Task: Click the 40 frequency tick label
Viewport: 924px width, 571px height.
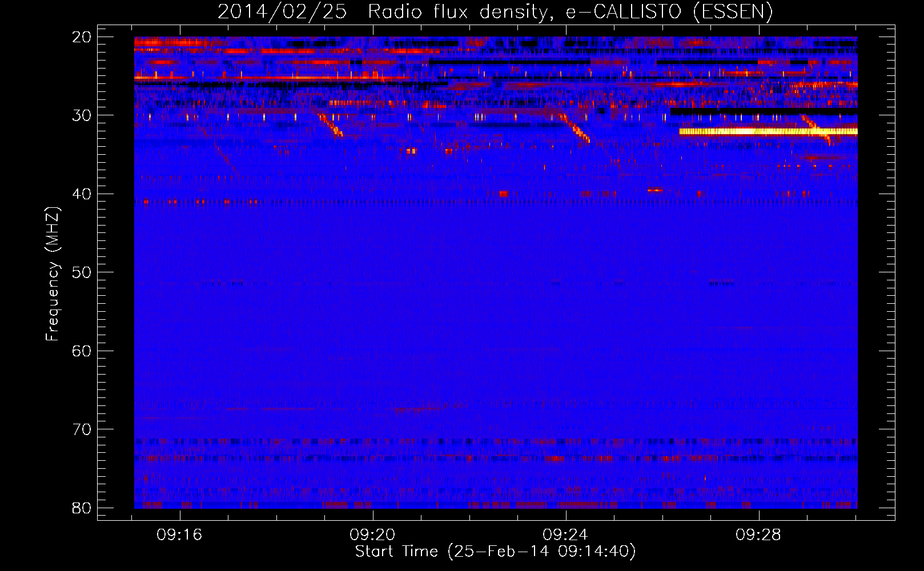Action: click(x=82, y=194)
